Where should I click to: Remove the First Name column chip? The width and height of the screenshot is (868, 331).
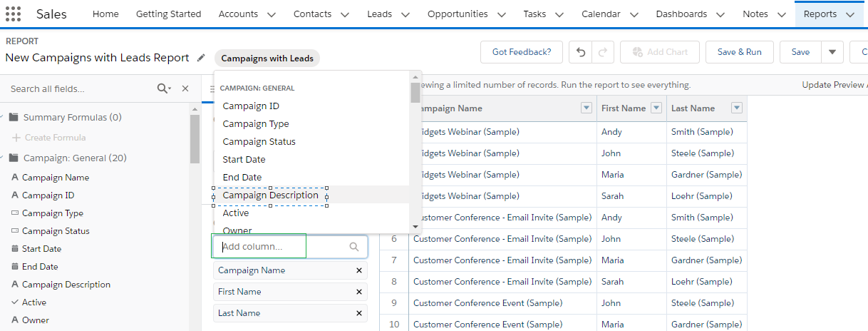point(359,292)
